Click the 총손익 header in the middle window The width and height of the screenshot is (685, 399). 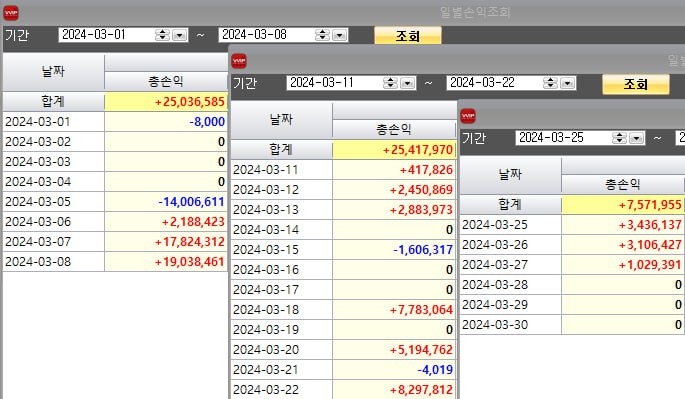click(x=394, y=129)
